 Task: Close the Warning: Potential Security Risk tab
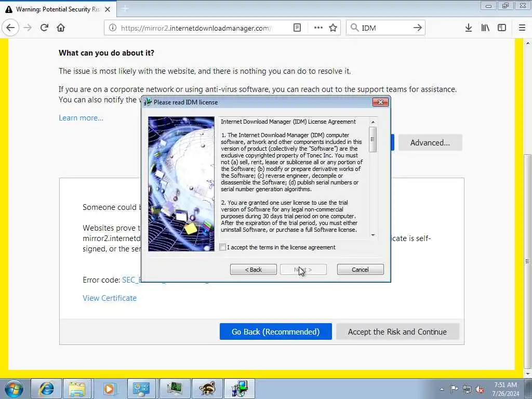[x=108, y=9]
